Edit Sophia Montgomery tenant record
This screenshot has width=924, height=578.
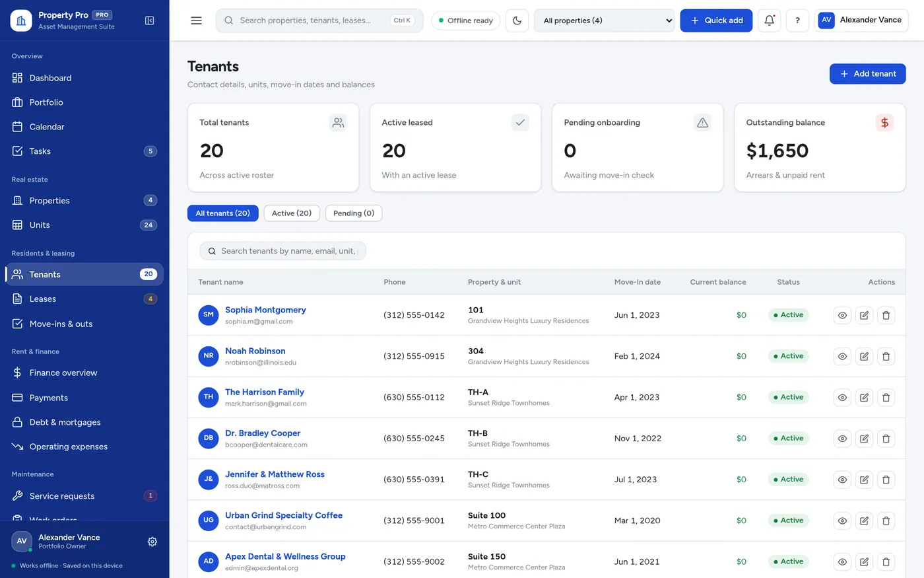tap(864, 315)
